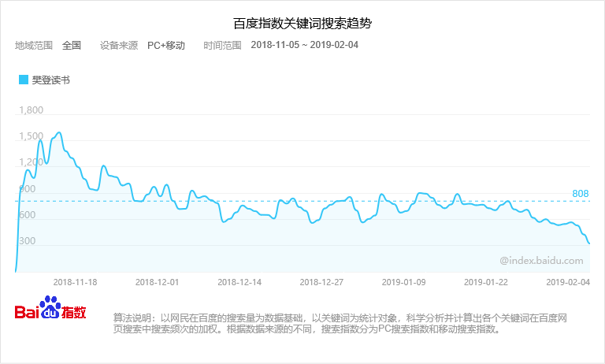This screenshot has height=364, width=605.
Task: Click the 设备来源 label
Action: coord(119,45)
